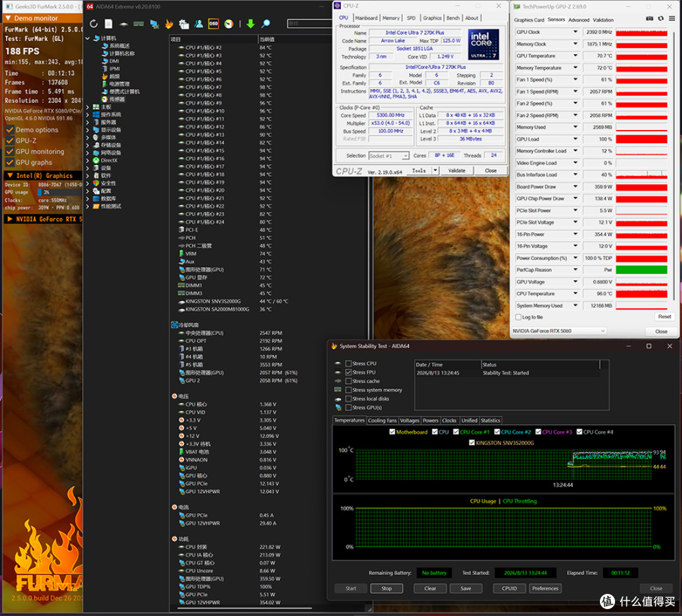Select the 操作系统 Windows logo tree icon
The height and width of the screenshot is (616, 682).
[96, 114]
